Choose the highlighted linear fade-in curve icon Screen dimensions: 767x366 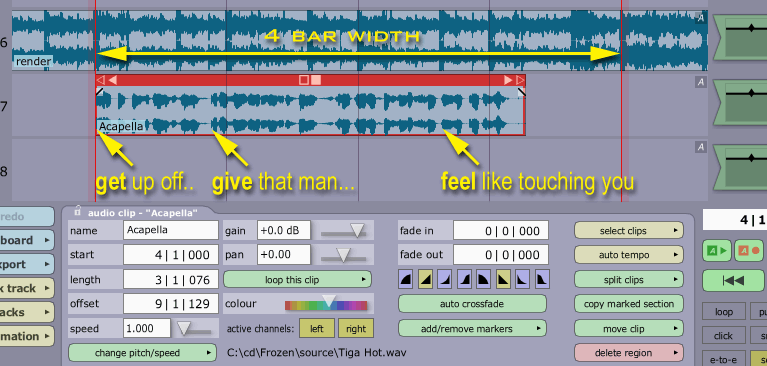tap(425, 280)
